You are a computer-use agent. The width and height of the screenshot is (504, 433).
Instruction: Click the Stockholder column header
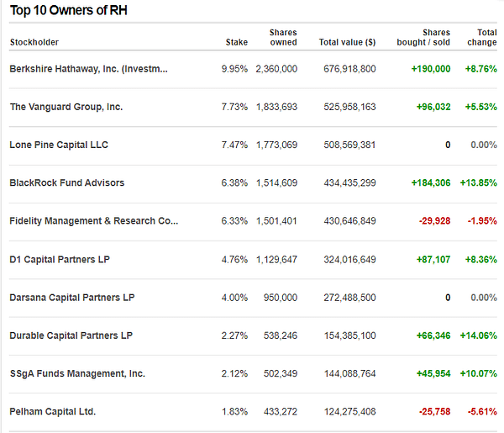(x=34, y=42)
